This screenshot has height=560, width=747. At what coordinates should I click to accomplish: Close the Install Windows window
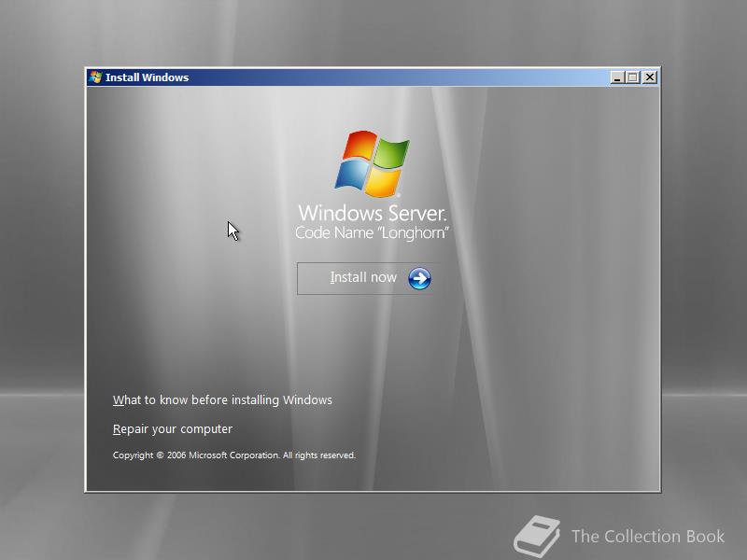tap(649, 77)
